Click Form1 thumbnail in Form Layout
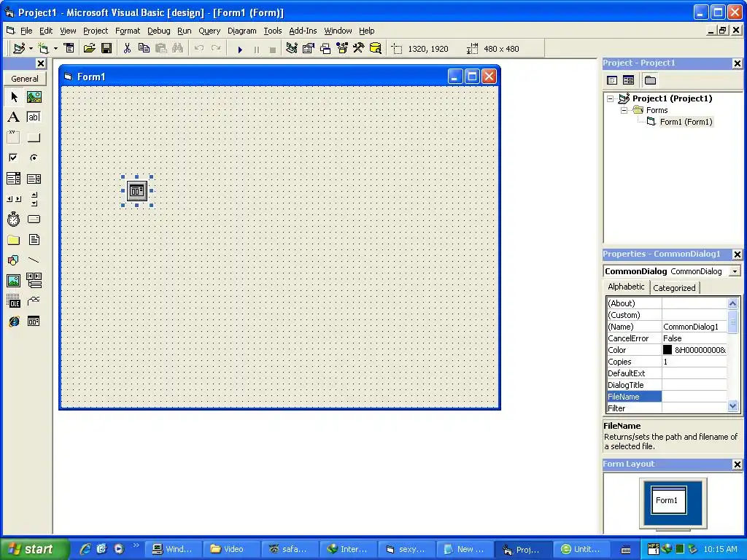This screenshot has width=747, height=560. pos(668,500)
